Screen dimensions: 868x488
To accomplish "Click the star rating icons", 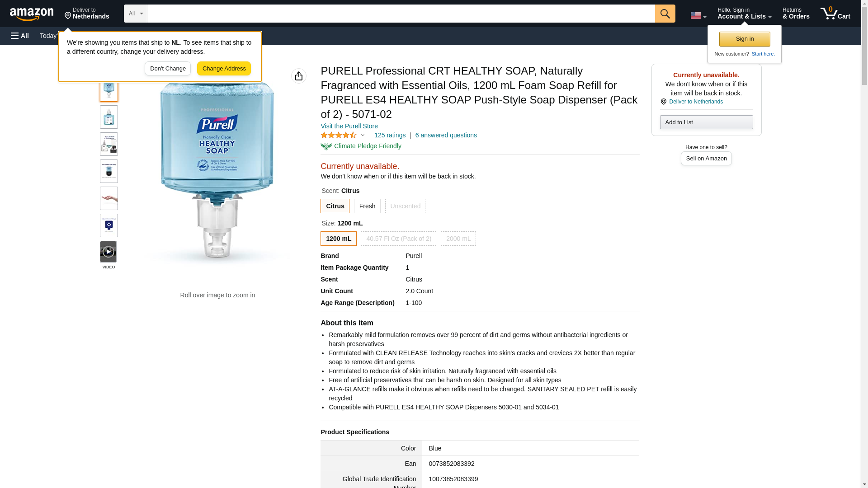I will 339,135.
